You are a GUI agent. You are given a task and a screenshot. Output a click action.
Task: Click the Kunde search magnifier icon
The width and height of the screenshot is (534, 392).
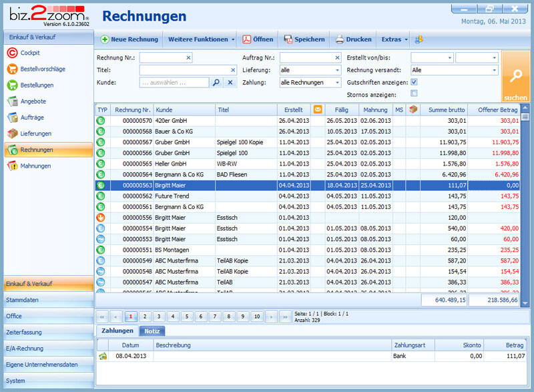[215, 82]
